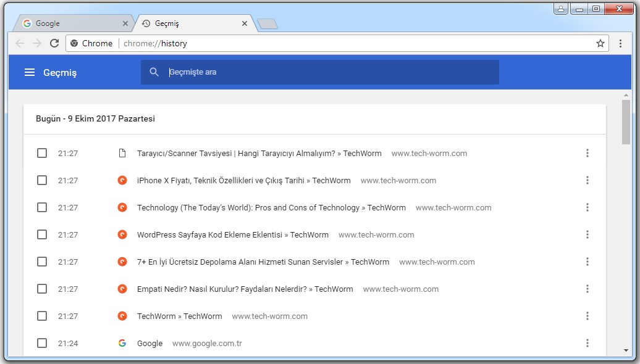Open Chrome's three-dot main menu
This screenshot has width=640, height=364.
point(621,43)
